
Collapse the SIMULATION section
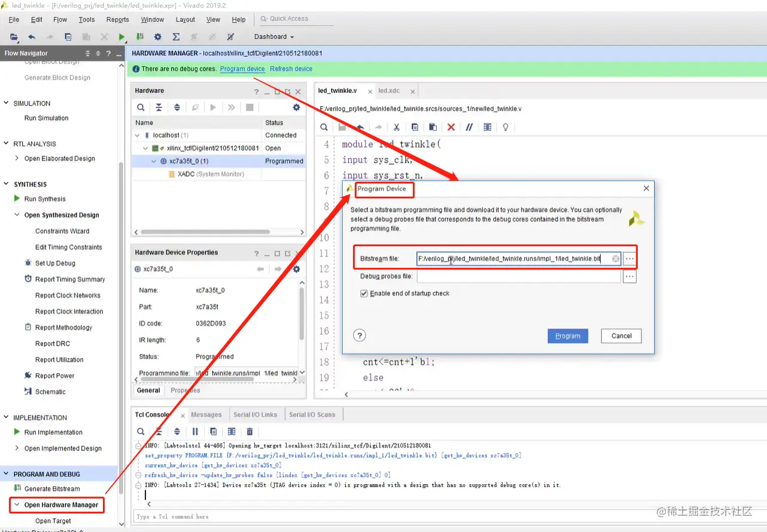7,103
